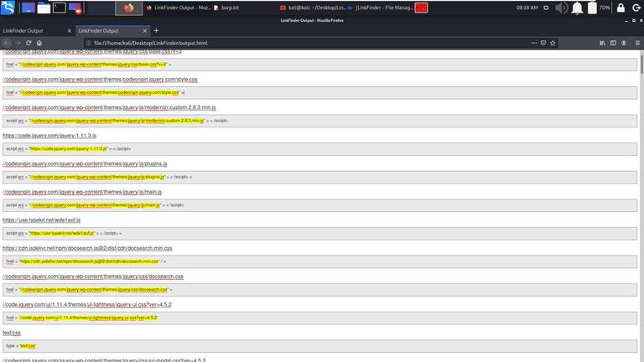Lock the screen with padlock icon
644x362 pixels.
[x=621, y=8]
